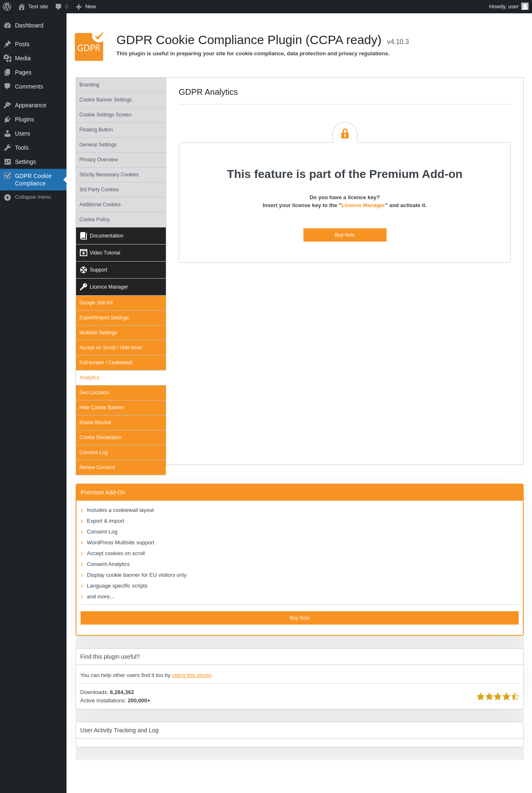Click the Support lifebuoy icon
Image resolution: width=532 pixels, height=793 pixels.
point(84,270)
